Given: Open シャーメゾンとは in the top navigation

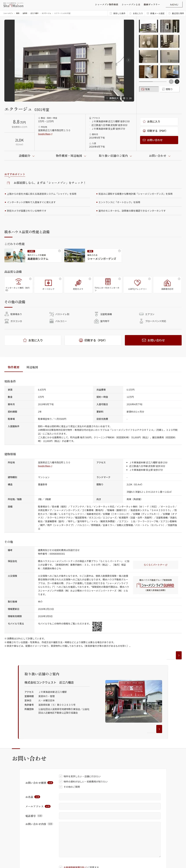Looking at the screenshot, I should [131, 5].
